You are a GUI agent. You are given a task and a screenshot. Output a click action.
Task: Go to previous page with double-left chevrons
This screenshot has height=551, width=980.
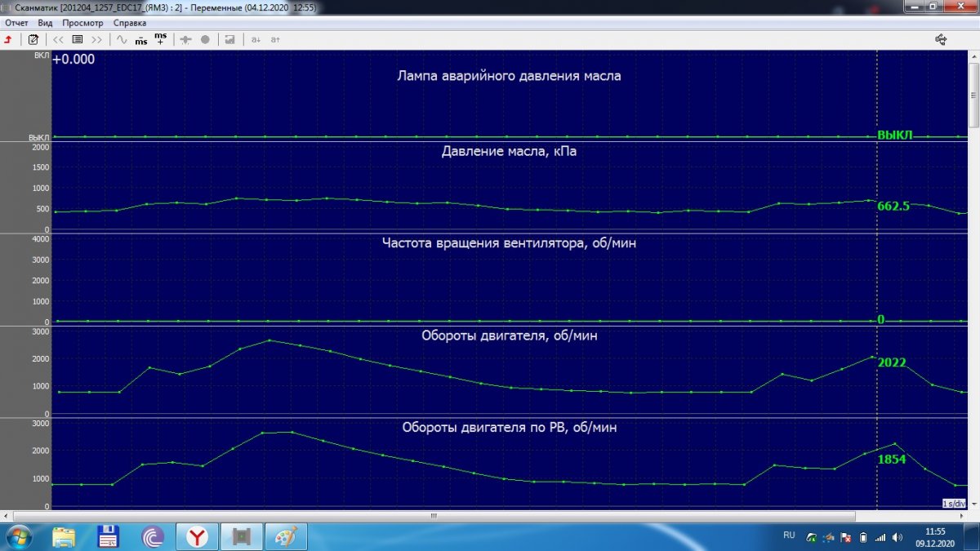pyautogui.click(x=58, y=39)
